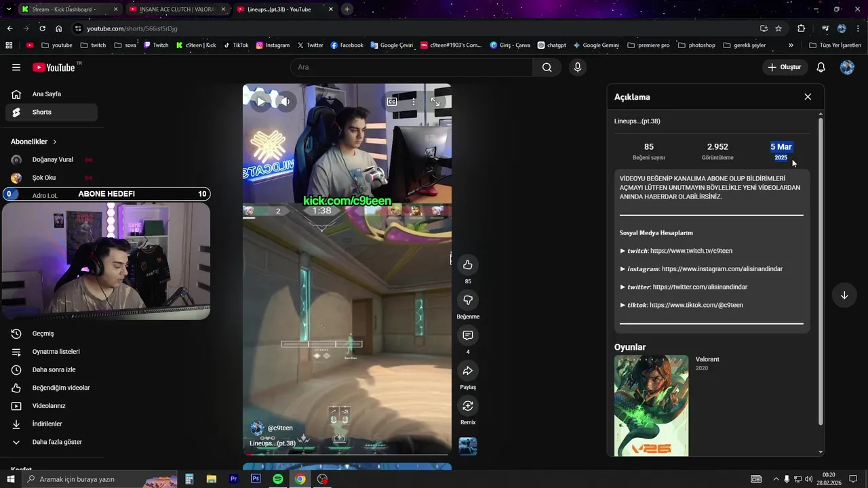Remix this Short
Image resolution: width=868 pixels, height=488 pixels.
(x=468, y=405)
